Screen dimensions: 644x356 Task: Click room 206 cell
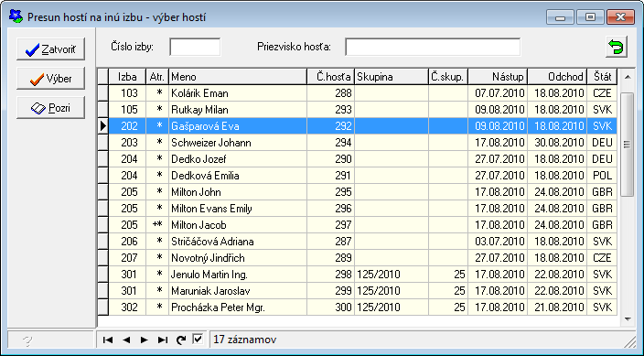pos(127,242)
